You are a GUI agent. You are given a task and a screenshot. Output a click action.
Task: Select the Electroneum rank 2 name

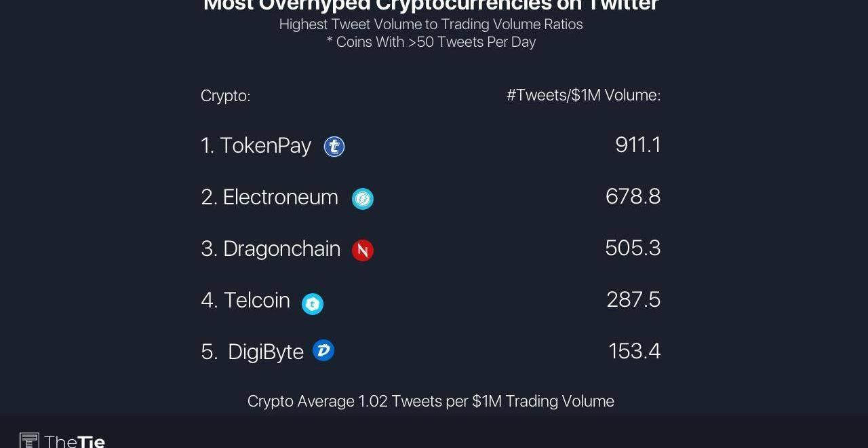pyautogui.click(x=269, y=197)
